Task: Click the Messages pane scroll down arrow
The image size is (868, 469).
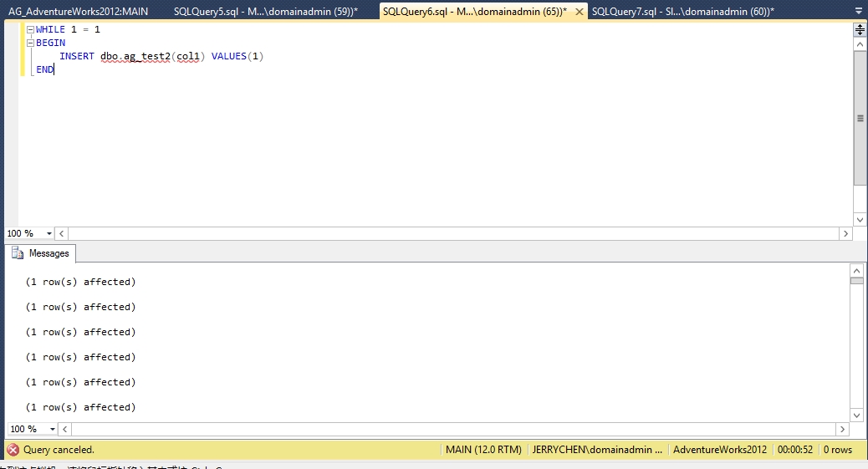Action: (x=857, y=415)
